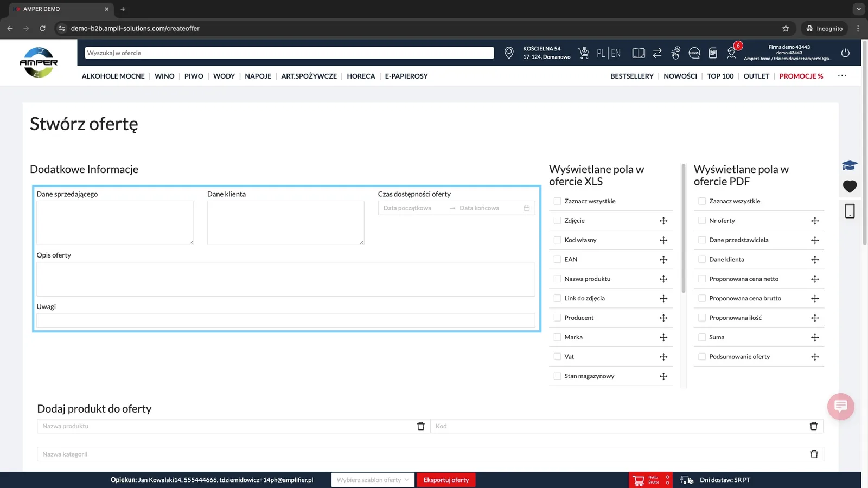Open the Wybierz szablon oferty dropdown
Image resolution: width=868 pixels, height=488 pixels.
pos(373,480)
